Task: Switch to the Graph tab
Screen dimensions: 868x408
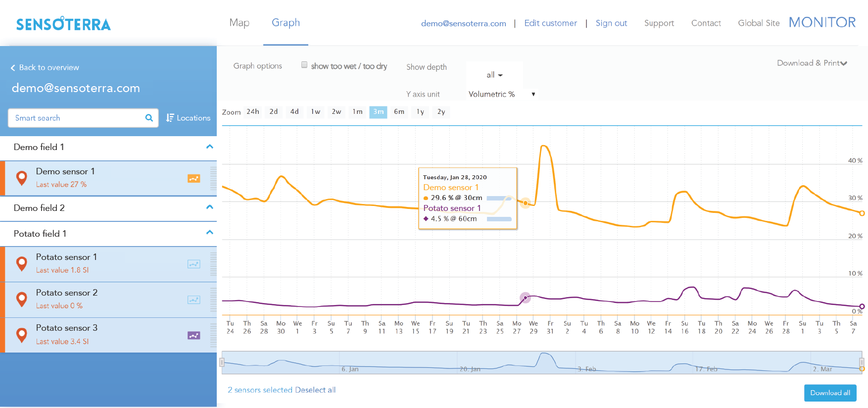Action: pyautogui.click(x=286, y=23)
